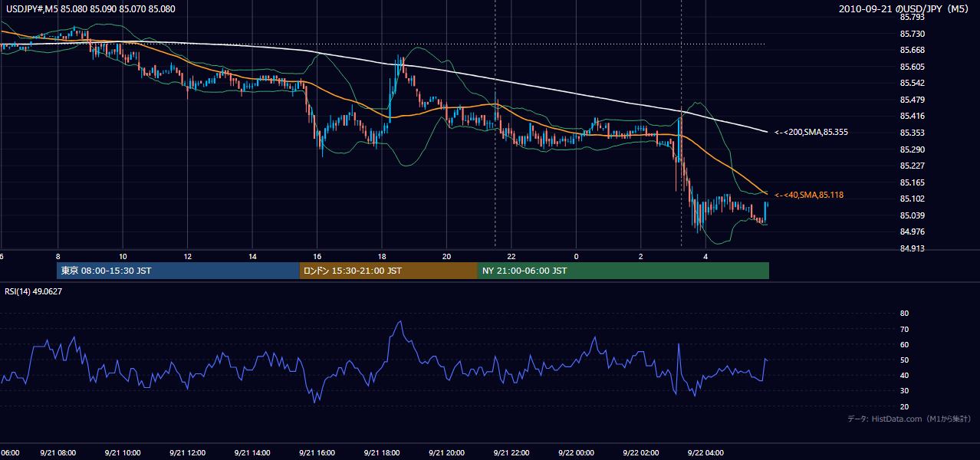The width and height of the screenshot is (980, 460).
Task: Click price axis value 85.542
Action: tap(912, 83)
